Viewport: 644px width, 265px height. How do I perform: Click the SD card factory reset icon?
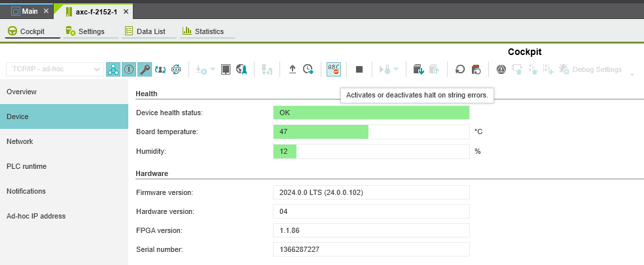[x=476, y=69]
